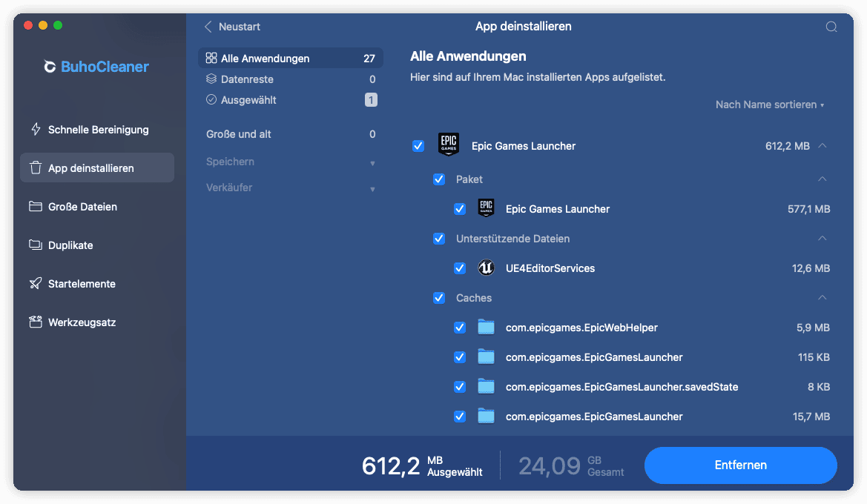This screenshot has height=504, width=867.
Task: Click the Ausgewählt checkmark circle icon
Action: click(211, 99)
